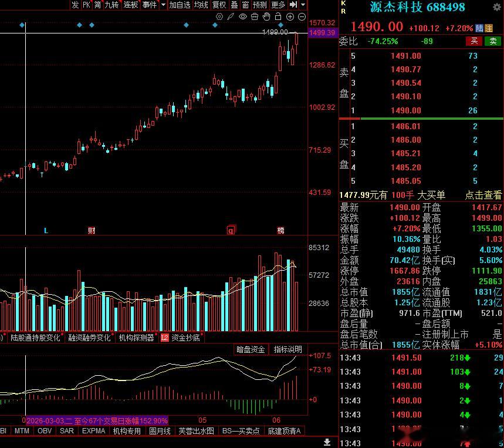Select the 机构探测器 tab

pos(137,338)
